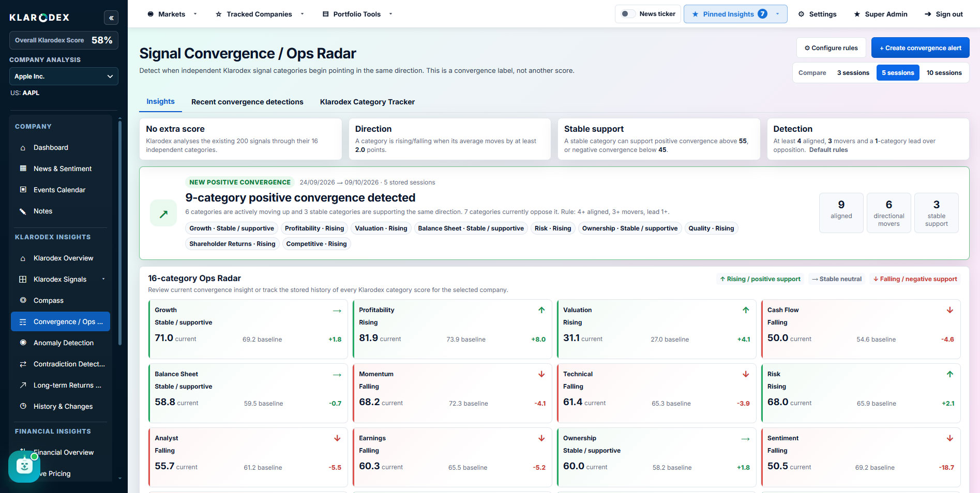The image size is (980, 493).
Task: Expand the Pinned Insights dropdown
Action: (x=735, y=14)
